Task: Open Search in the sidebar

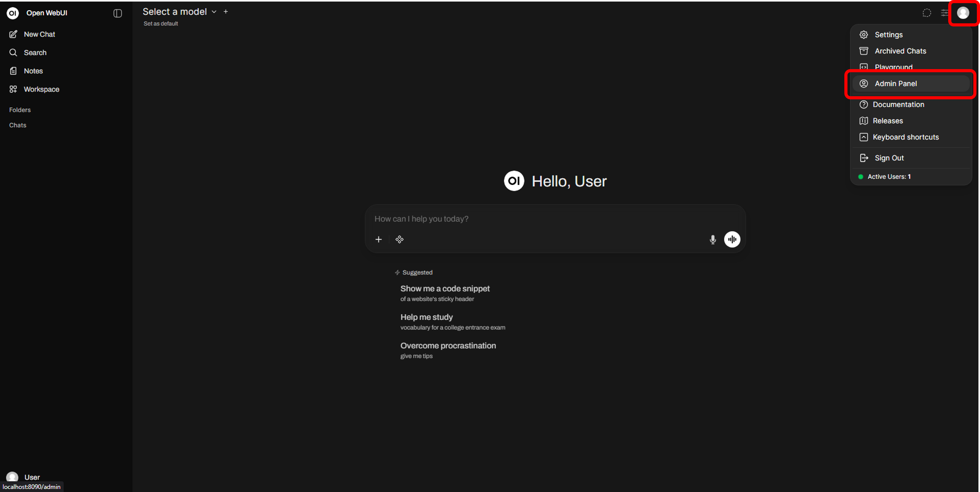Action: point(35,52)
